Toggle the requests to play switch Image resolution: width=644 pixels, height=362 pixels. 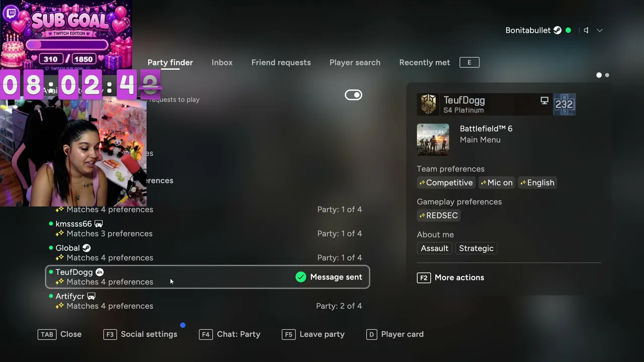353,95
